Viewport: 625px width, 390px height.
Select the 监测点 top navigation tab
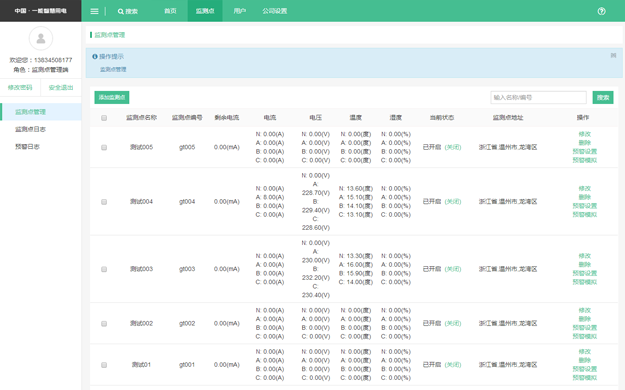click(205, 11)
